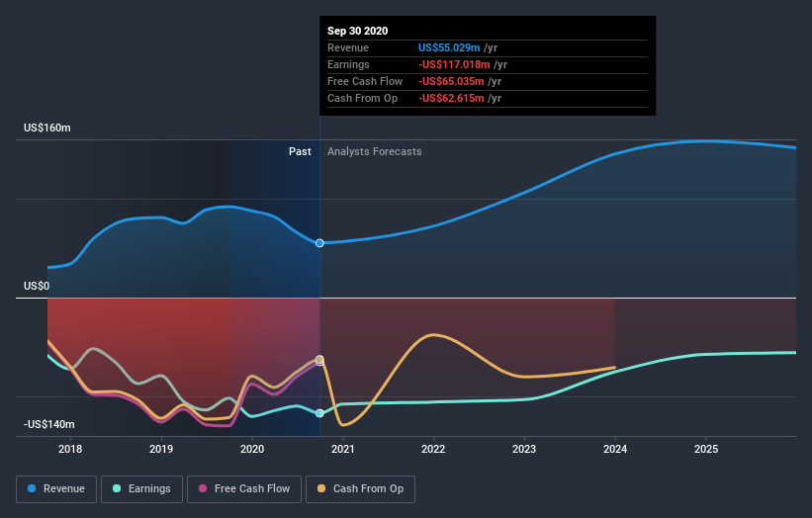Click the Past section label

[300, 151]
